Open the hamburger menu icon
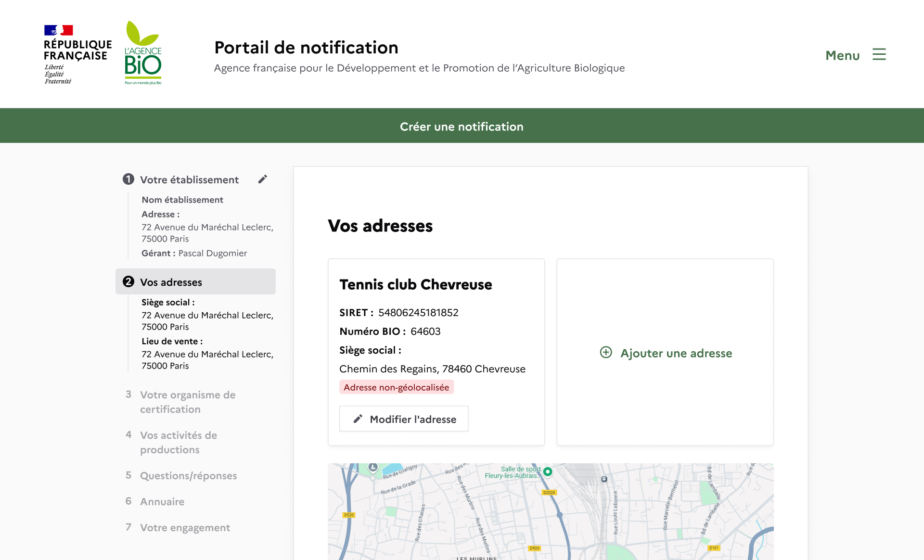The height and width of the screenshot is (560, 924). pyautogui.click(x=879, y=55)
